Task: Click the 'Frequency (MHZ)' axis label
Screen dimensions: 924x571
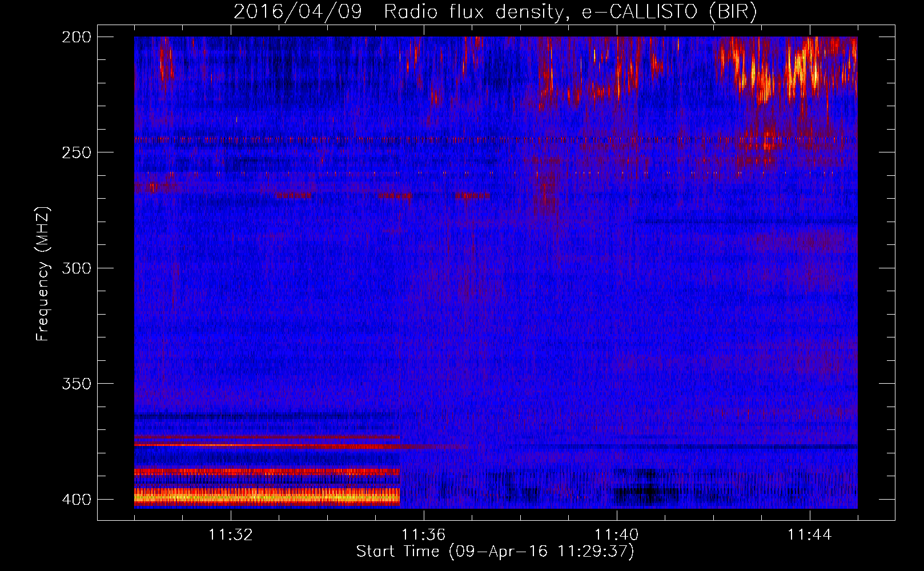Action: pos(43,274)
